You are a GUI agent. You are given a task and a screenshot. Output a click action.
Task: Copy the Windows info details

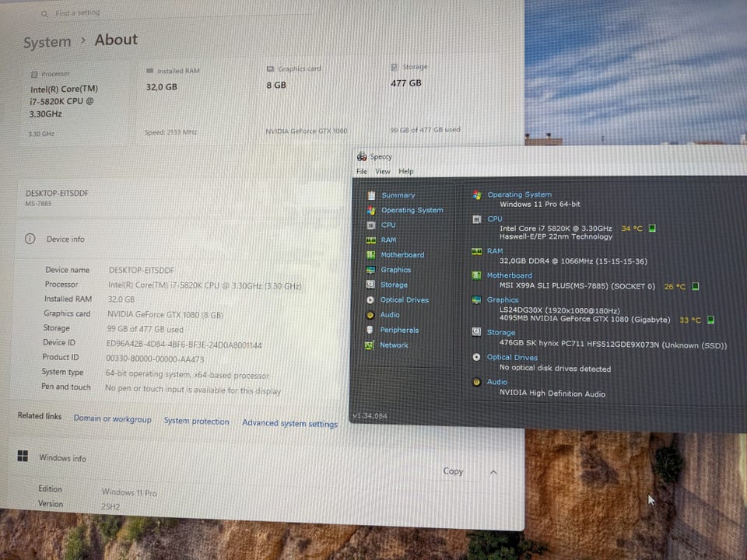click(x=453, y=471)
